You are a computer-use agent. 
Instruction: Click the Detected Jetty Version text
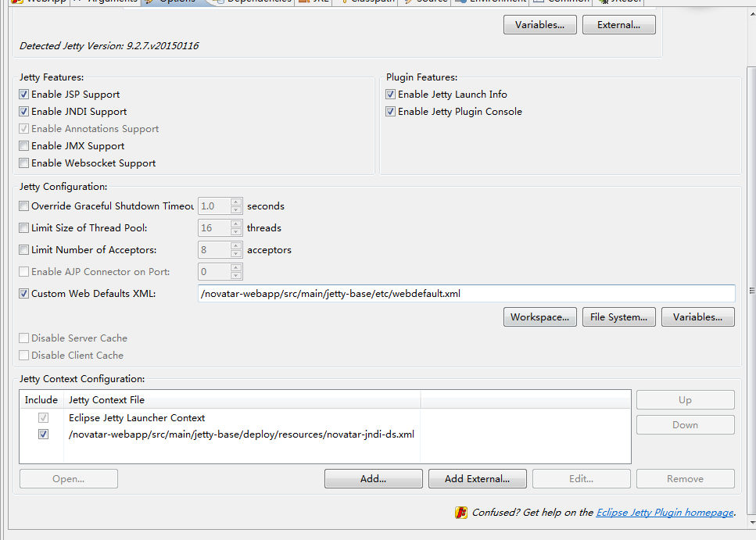(109, 46)
